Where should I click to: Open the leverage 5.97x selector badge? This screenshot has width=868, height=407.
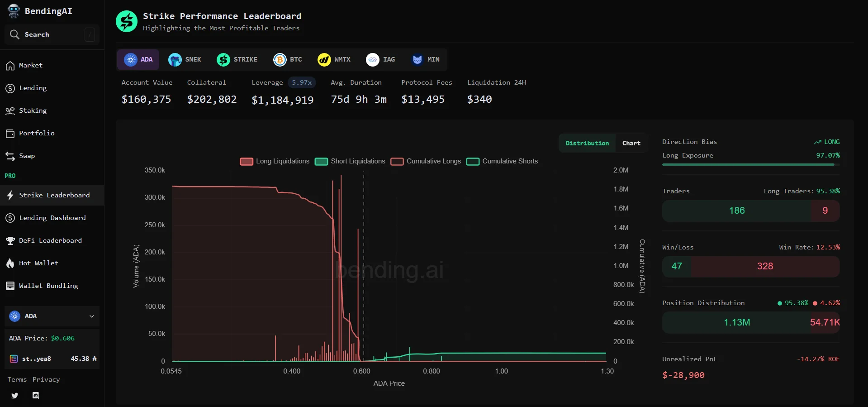[x=302, y=82]
